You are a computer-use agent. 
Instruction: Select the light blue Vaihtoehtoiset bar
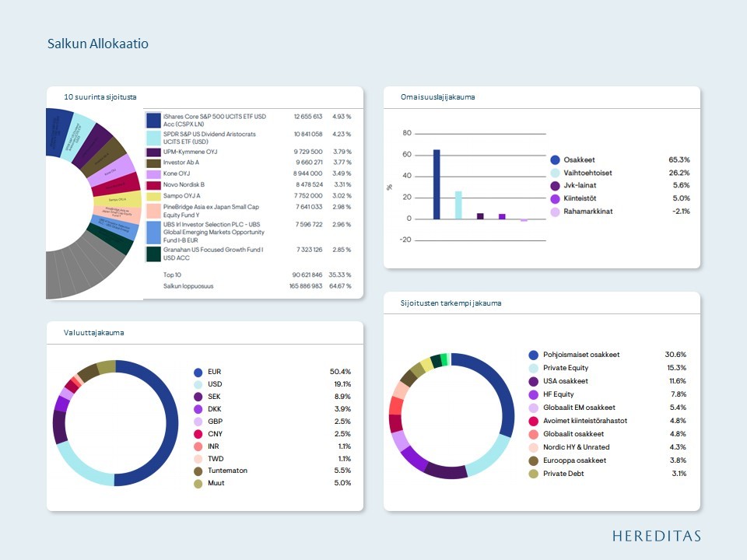pos(458,205)
